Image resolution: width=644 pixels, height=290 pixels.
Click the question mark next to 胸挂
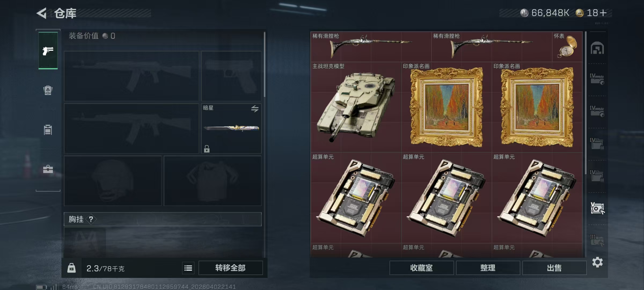point(91,219)
